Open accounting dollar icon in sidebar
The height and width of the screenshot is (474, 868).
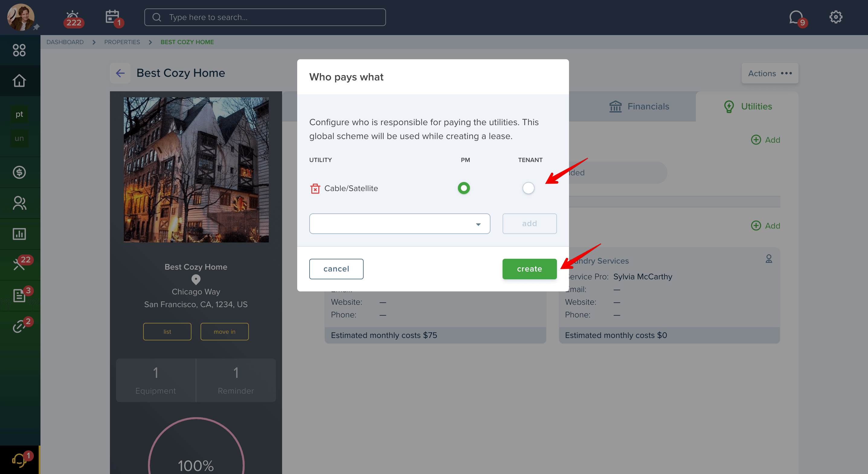pos(19,172)
